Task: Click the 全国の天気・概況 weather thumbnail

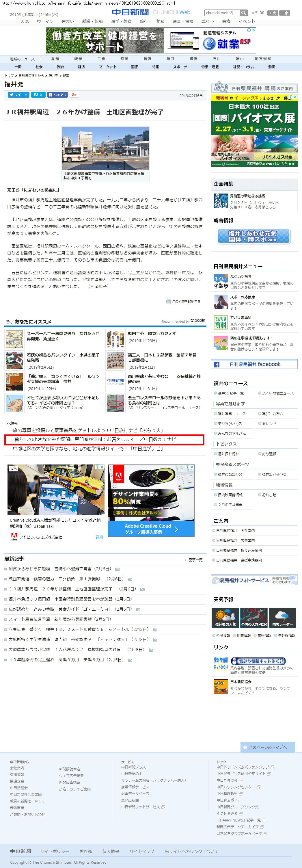Action: tap(254, 618)
